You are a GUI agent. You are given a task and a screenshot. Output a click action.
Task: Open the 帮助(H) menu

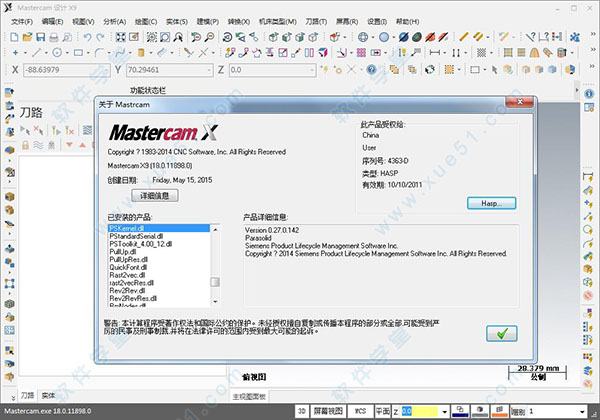click(408, 22)
